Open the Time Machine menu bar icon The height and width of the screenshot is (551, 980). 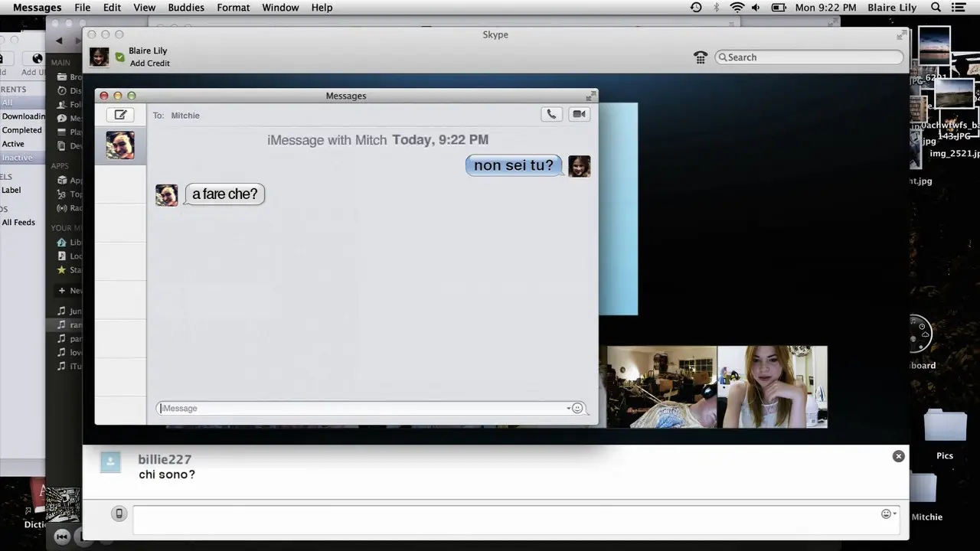(695, 8)
